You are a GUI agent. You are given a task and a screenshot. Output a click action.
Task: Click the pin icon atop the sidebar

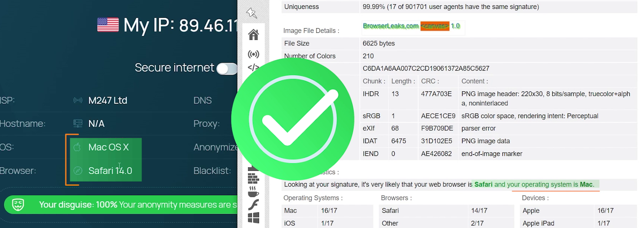click(x=252, y=13)
